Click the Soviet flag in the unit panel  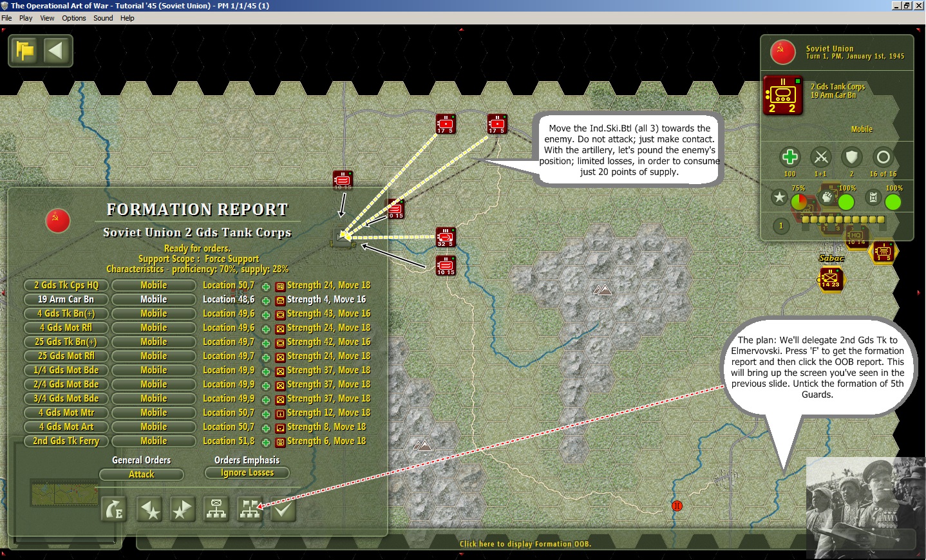pos(783,52)
